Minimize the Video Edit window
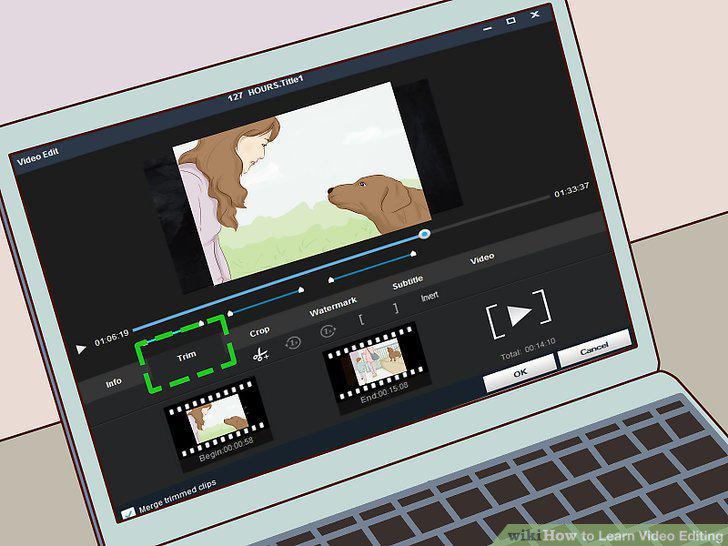 click(488, 28)
